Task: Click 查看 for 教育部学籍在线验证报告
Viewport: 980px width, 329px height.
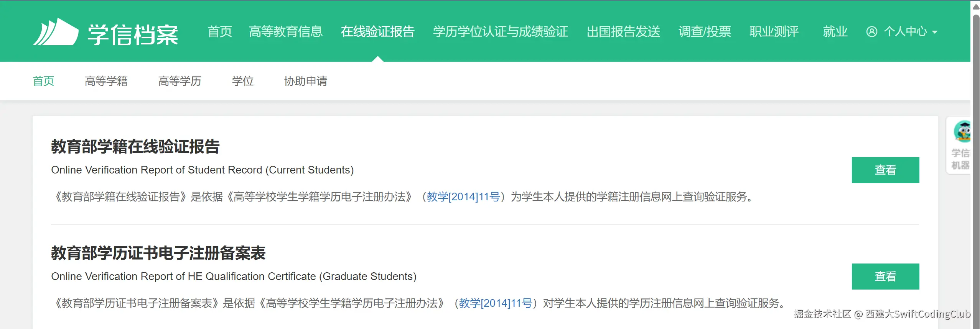Action: 885,170
